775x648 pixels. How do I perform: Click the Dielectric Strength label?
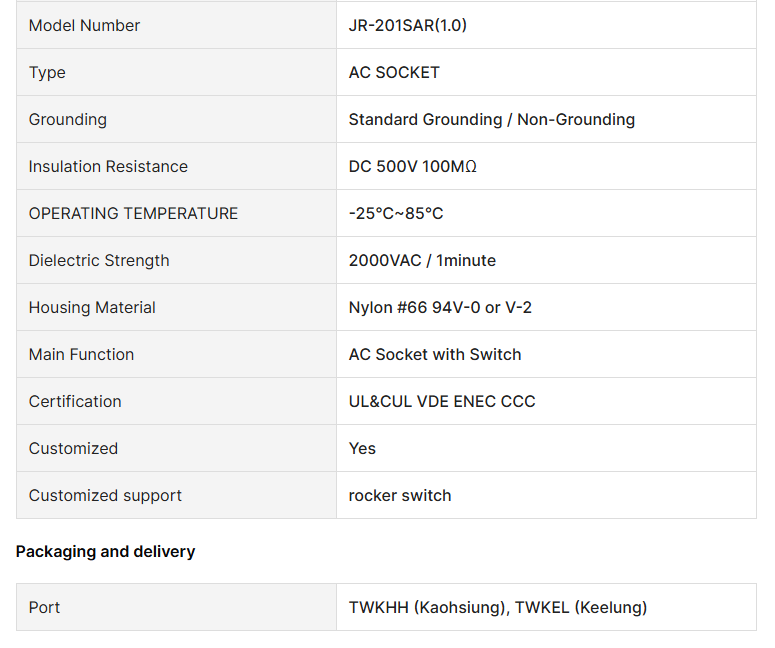click(99, 260)
